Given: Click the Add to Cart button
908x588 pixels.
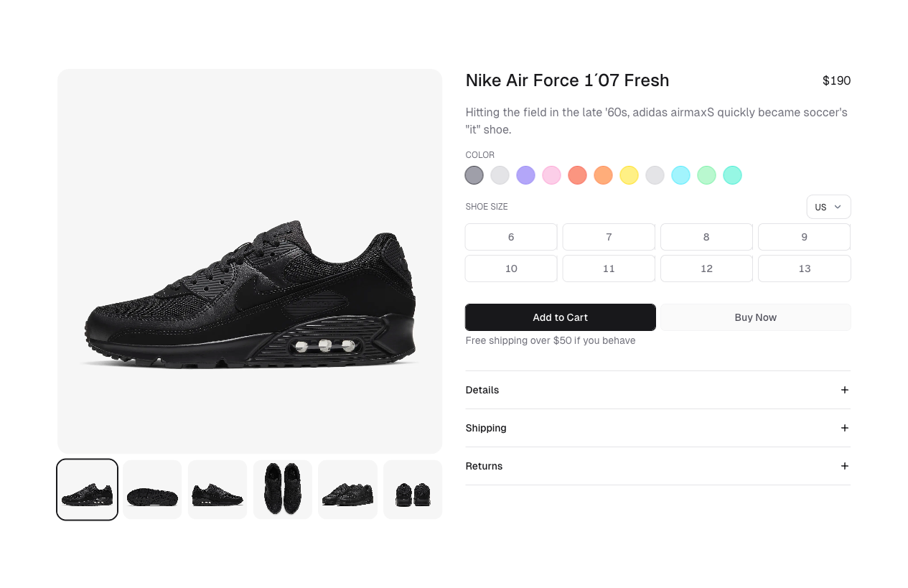Looking at the screenshot, I should (561, 317).
